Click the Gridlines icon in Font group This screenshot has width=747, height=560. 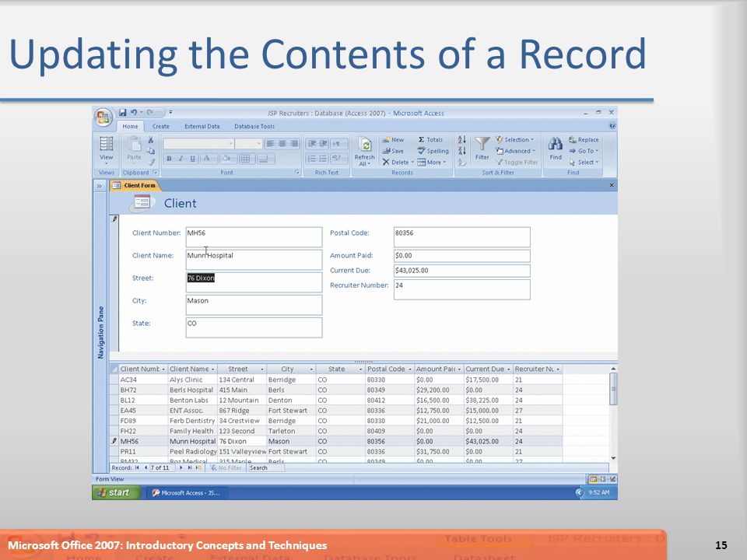point(246,159)
